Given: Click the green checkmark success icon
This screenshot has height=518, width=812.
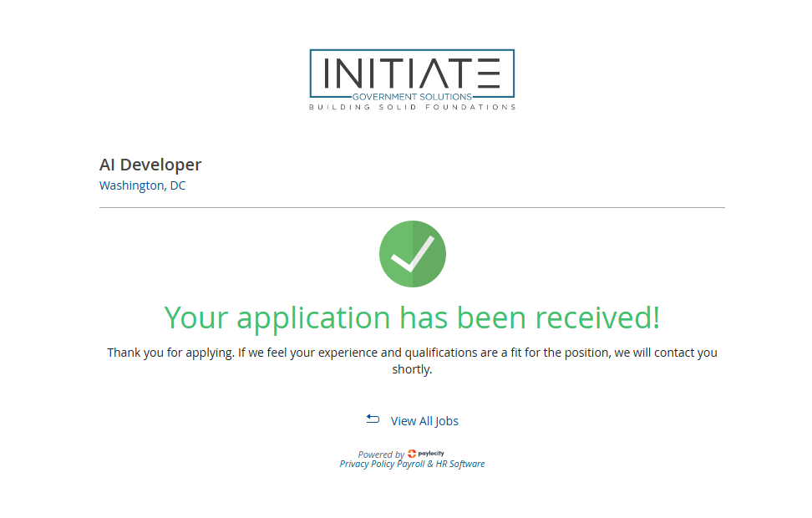Looking at the screenshot, I should click(412, 254).
